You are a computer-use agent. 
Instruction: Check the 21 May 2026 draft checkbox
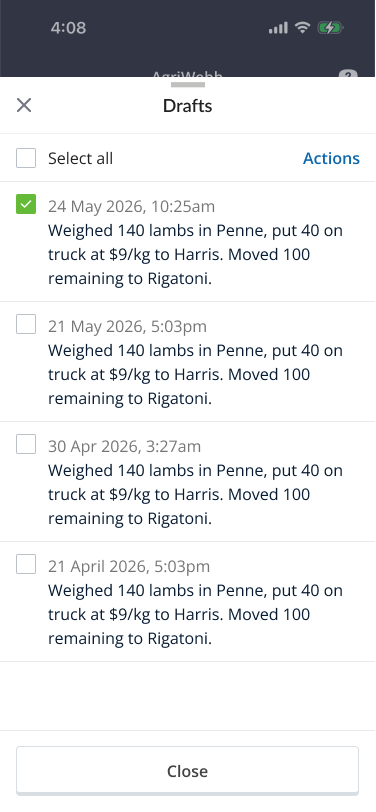26,324
